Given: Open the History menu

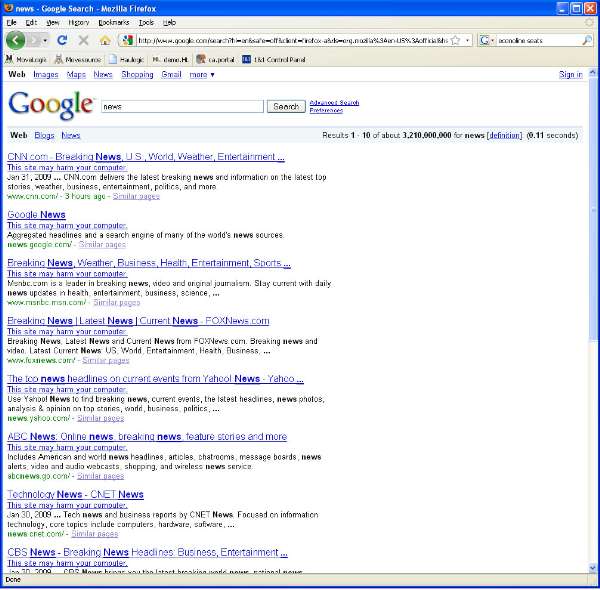Looking at the screenshot, I should click(78, 23).
